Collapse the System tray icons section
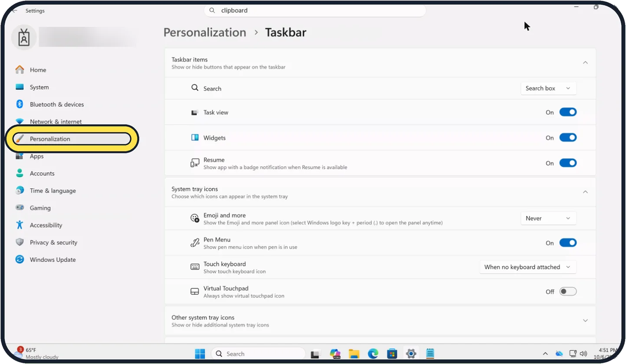Viewport: 626px width, 364px height. click(x=585, y=192)
